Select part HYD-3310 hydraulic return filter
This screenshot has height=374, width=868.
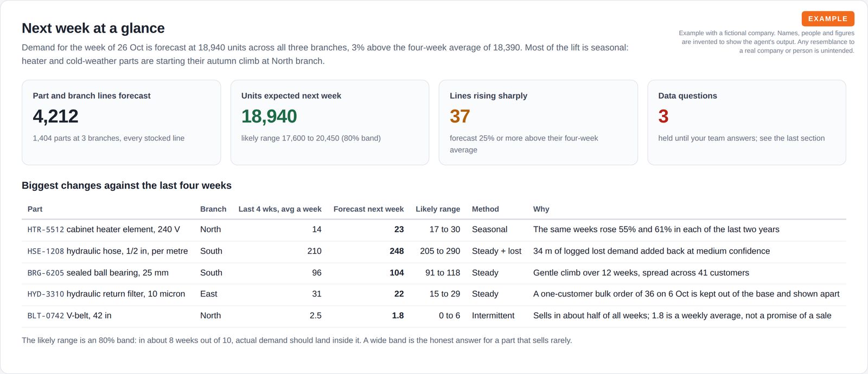coord(106,294)
